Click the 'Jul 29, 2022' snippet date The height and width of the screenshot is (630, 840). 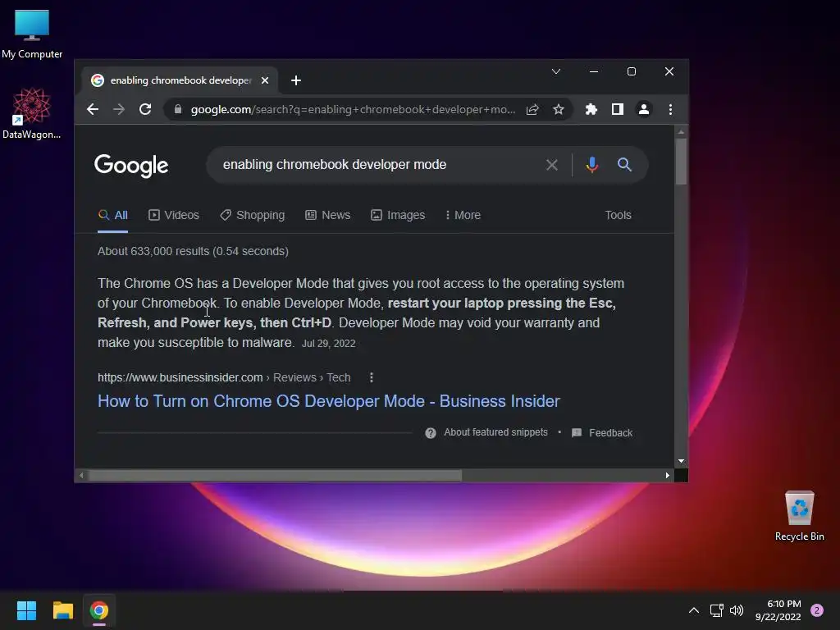click(x=328, y=344)
